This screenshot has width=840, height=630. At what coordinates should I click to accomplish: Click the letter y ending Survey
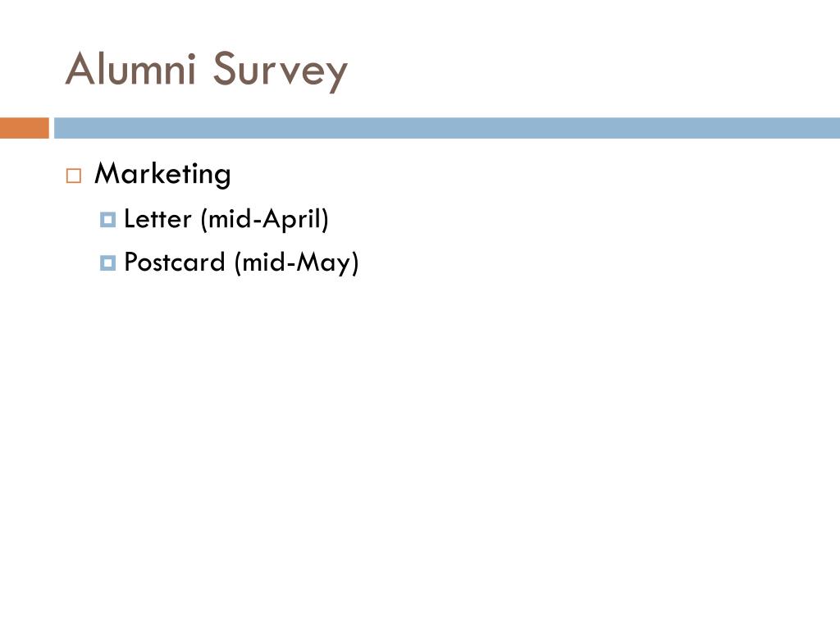[x=336, y=76]
